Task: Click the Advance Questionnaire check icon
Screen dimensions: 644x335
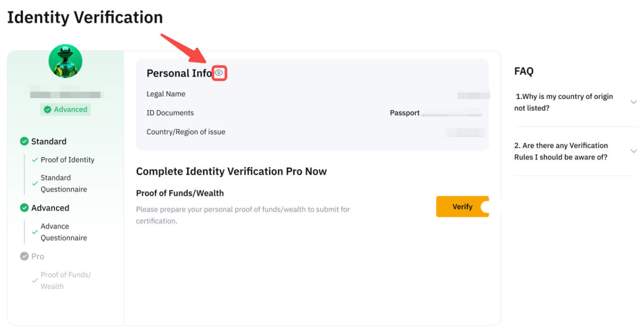Action: [35, 232]
